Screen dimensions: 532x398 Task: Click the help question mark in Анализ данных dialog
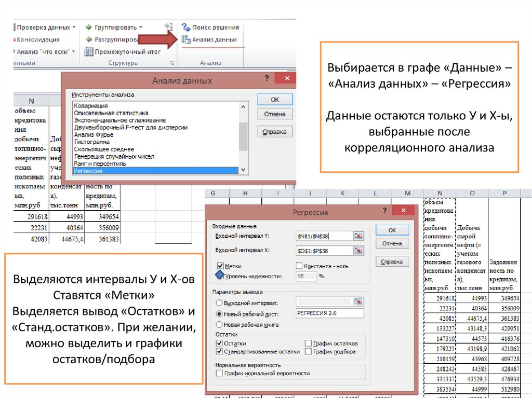coord(267,78)
